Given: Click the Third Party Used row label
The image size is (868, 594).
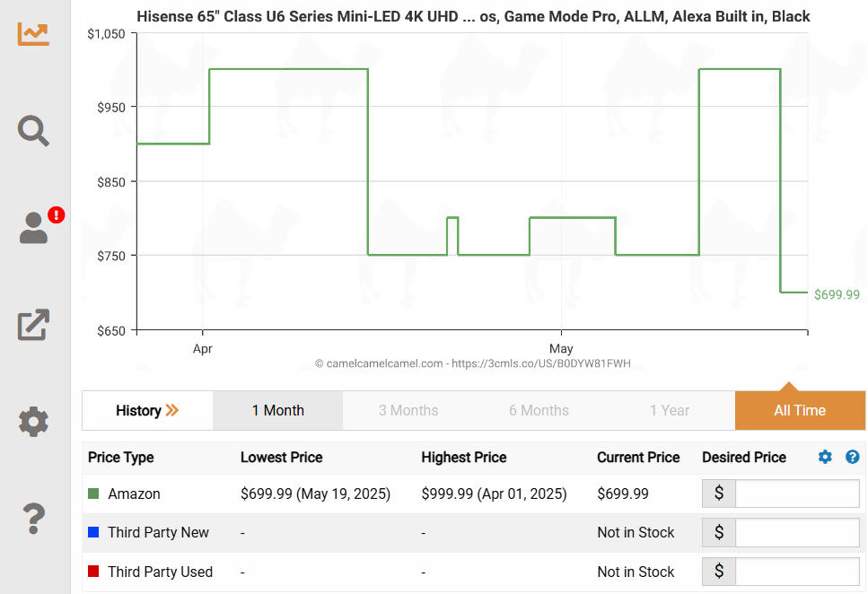Looking at the screenshot, I should [x=161, y=572].
